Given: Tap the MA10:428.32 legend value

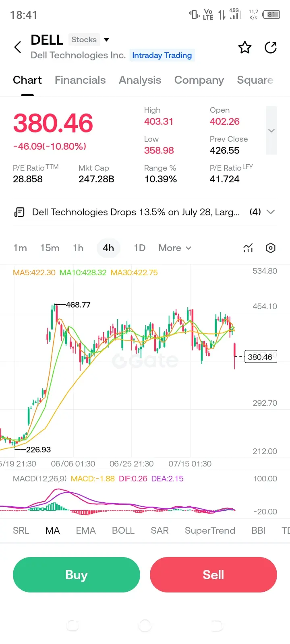Looking at the screenshot, I should [x=83, y=272].
